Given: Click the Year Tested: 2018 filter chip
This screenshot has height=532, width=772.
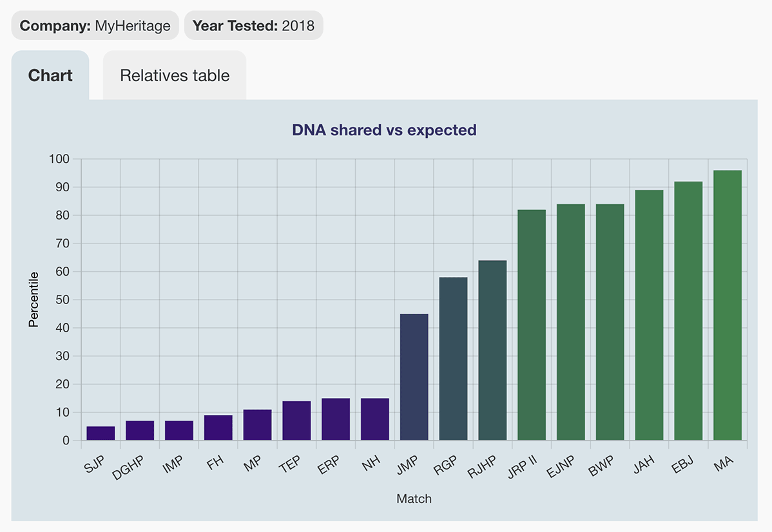Looking at the screenshot, I should (x=253, y=25).
